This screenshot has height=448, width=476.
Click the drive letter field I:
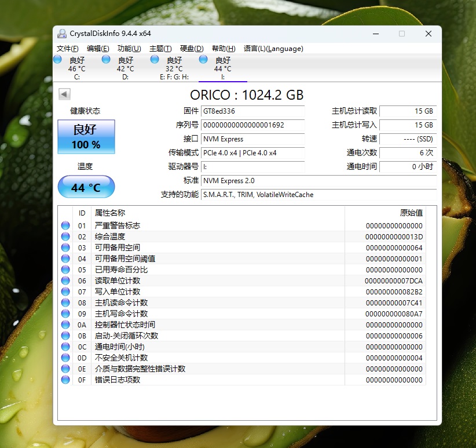pyautogui.click(x=252, y=167)
